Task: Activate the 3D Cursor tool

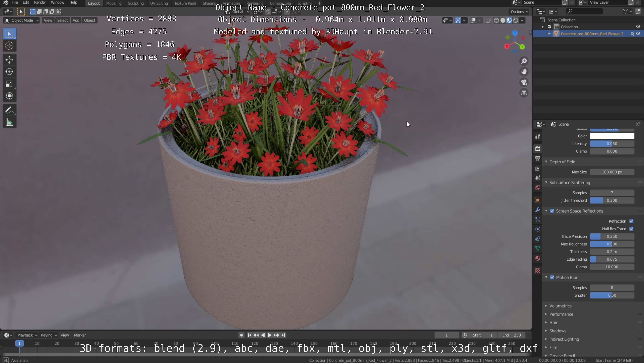Action: (x=9, y=46)
